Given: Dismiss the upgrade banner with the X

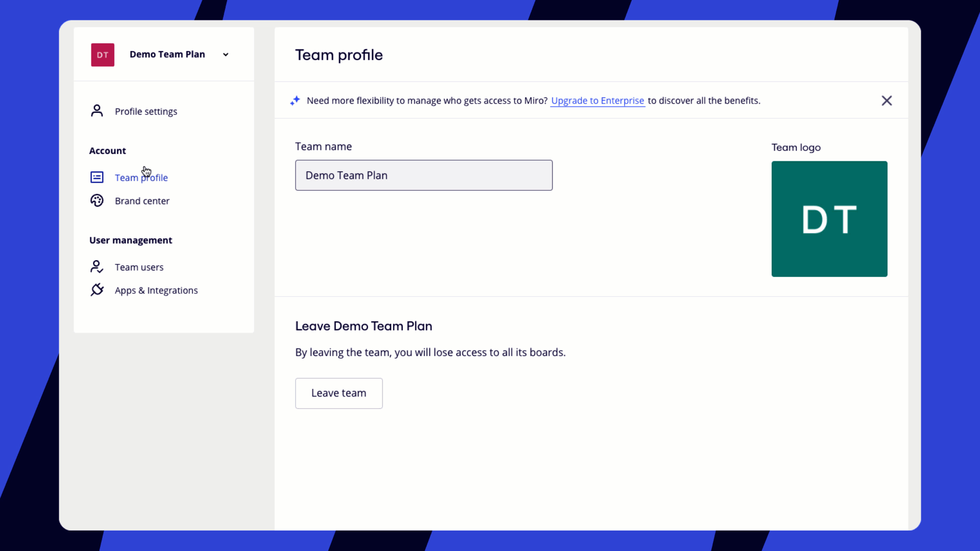Looking at the screenshot, I should pyautogui.click(x=887, y=101).
